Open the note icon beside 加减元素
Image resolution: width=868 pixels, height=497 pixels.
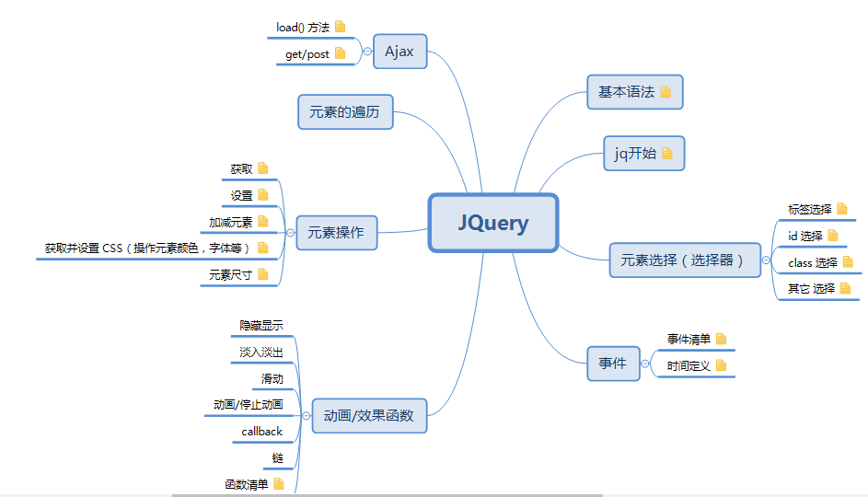[x=263, y=222]
